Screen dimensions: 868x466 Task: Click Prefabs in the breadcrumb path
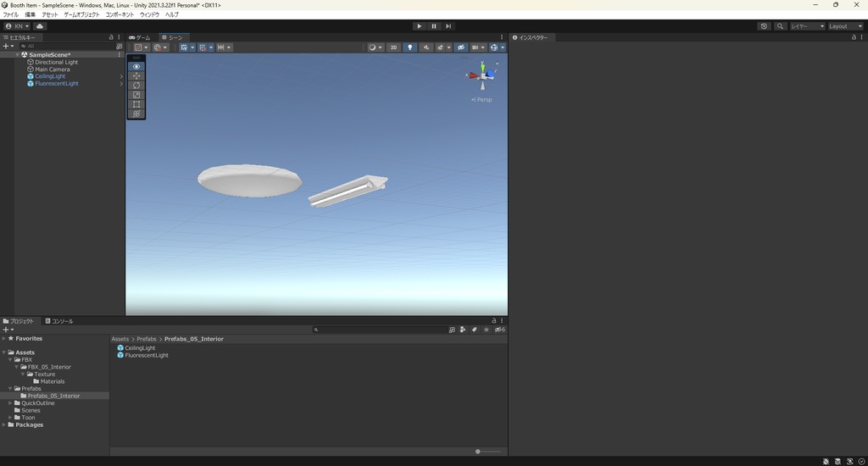click(147, 339)
